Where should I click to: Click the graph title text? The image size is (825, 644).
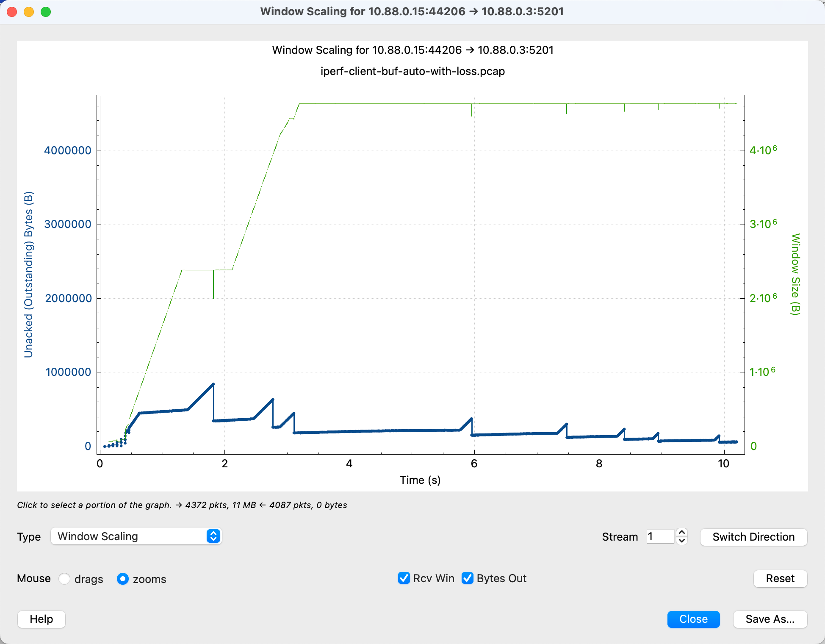coord(412,50)
